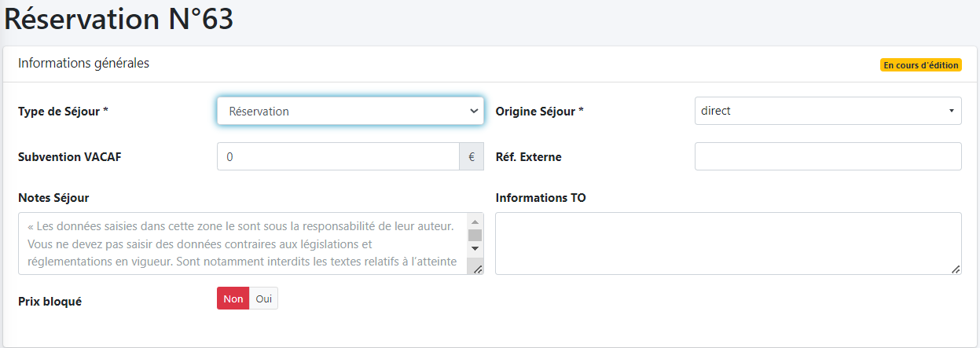980x348 pixels.
Task: Click the Origine Séjour label
Action: click(539, 112)
